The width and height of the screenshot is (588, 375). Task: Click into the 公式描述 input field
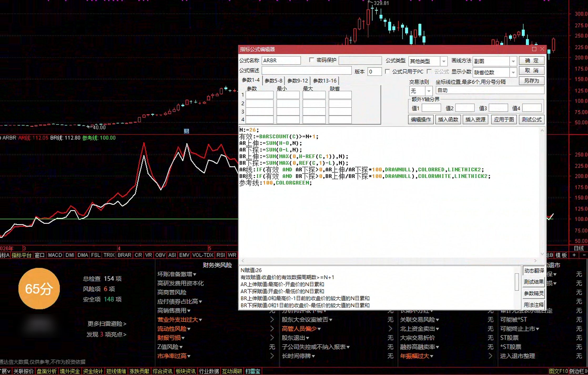coord(307,70)
